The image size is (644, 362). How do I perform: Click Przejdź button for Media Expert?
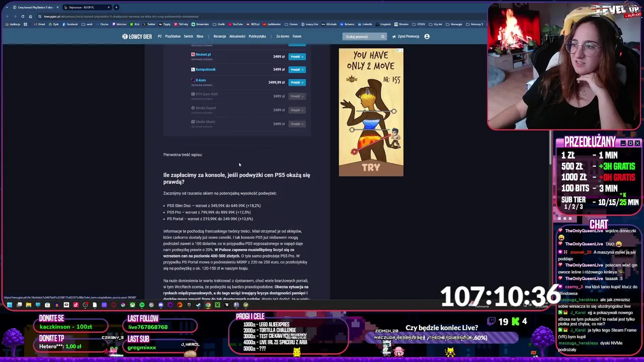tap(297, 110)
